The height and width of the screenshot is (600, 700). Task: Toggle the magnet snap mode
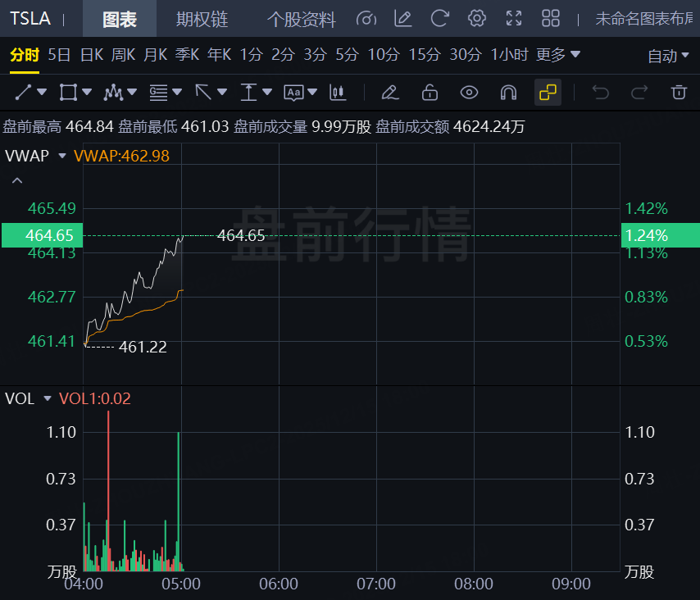click(508, 93)
